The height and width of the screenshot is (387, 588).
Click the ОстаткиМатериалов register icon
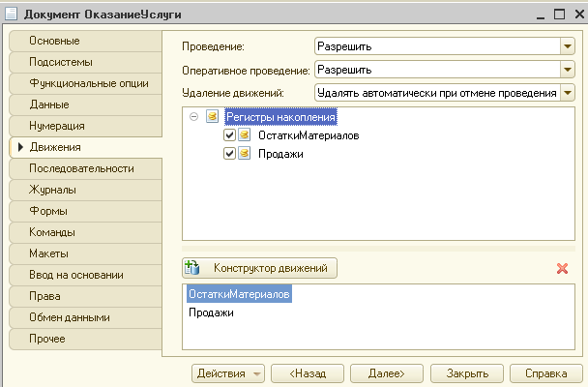[x=244, y=134]
